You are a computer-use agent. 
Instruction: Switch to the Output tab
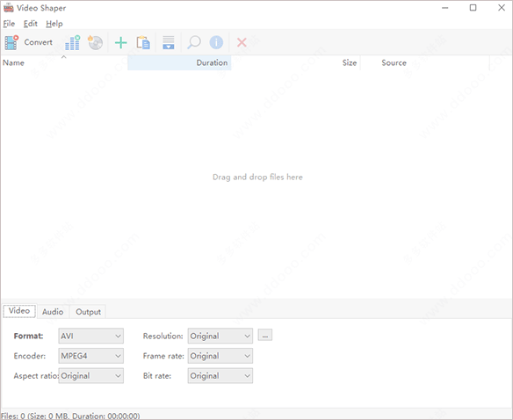89,312
